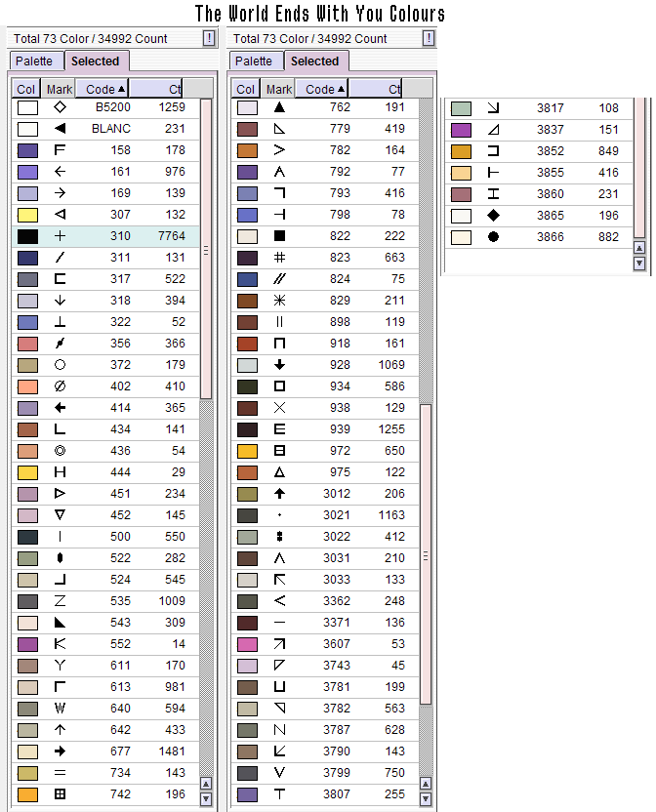
Task: Click the code text 3817
Action: pos(551,108)
